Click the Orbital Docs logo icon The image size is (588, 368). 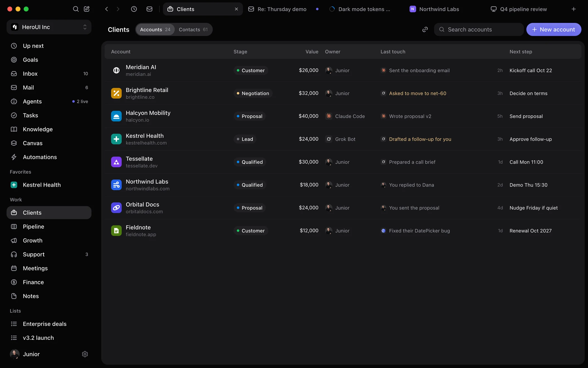point(116,208)
